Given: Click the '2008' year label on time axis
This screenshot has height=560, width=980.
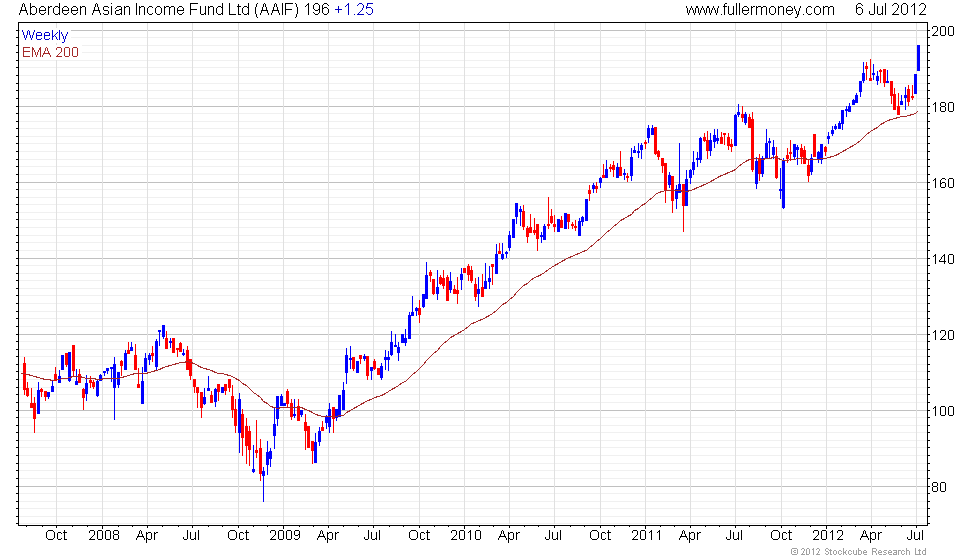Looking at the screenshot, I should click(x=104, y=536).
